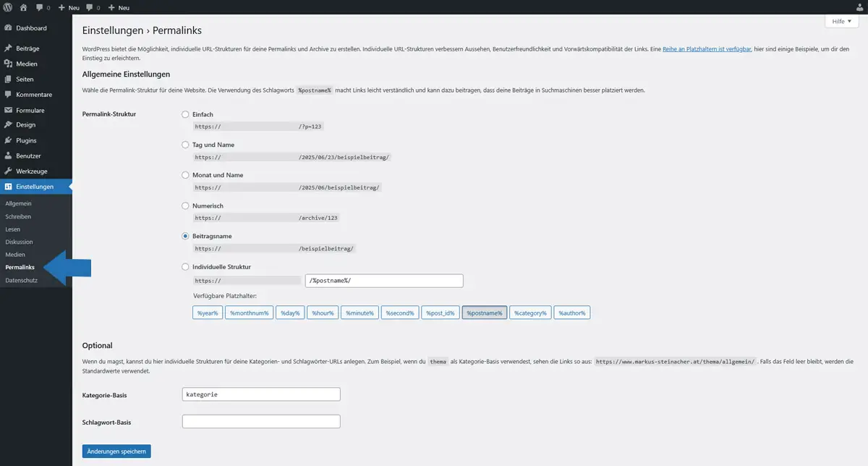Click the %day% placeholder button
The height and width of the screenshot is (466, 868).
(291, 313)
